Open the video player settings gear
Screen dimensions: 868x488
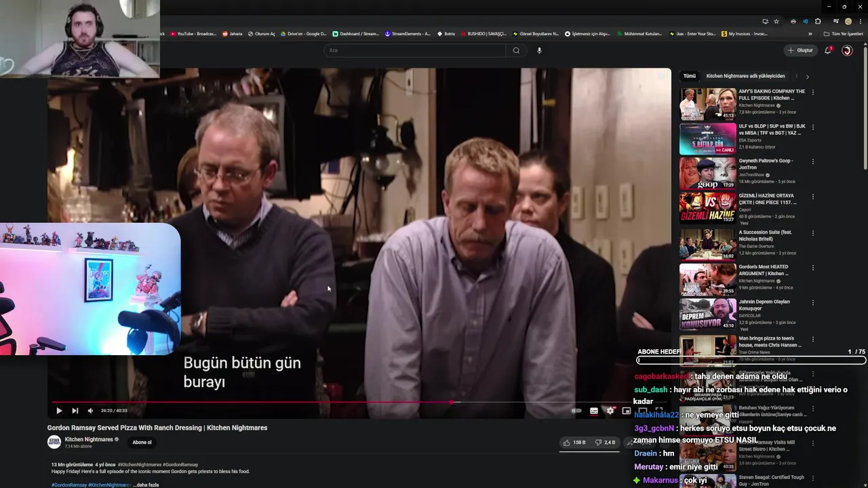[610, 411]
